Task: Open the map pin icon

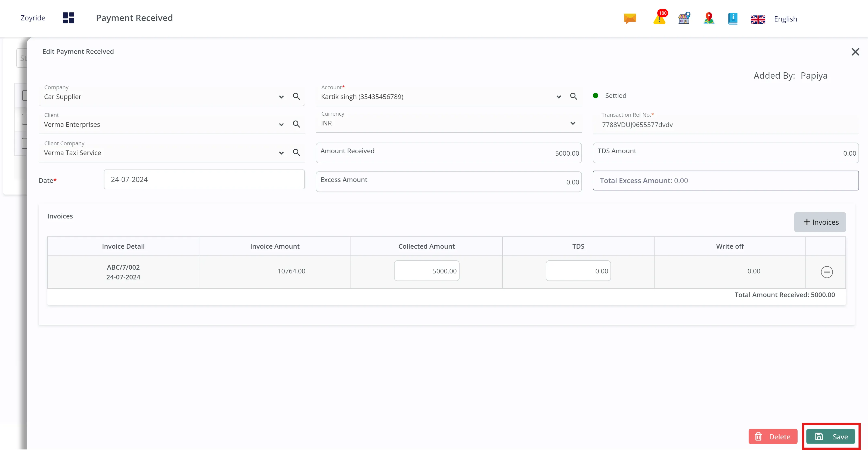Action: click(x=709, y=18)
